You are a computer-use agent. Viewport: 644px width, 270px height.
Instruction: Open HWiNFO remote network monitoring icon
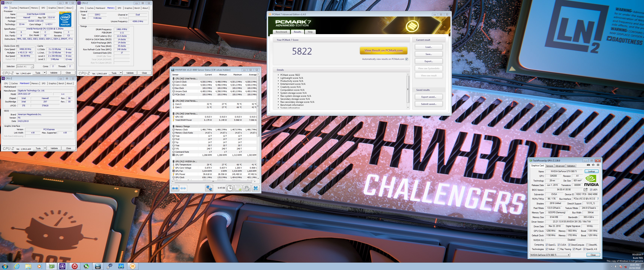click(x=209, y=188)
